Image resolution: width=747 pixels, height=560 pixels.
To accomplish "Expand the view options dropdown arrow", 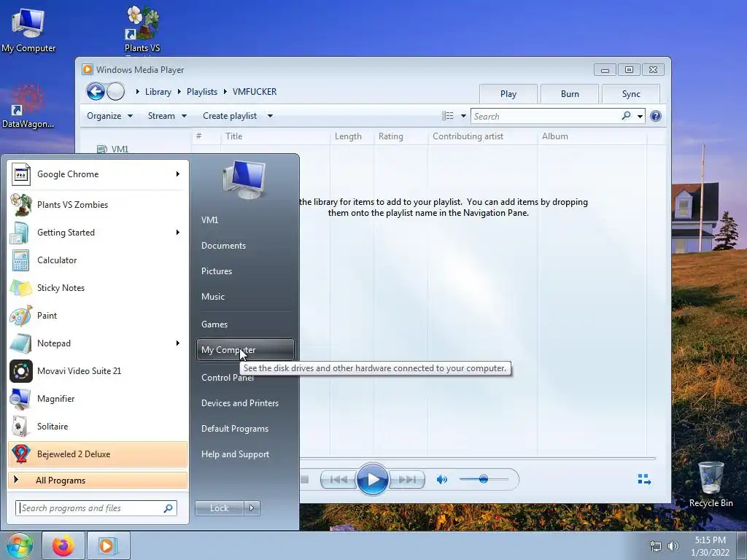I will (463, 116).
